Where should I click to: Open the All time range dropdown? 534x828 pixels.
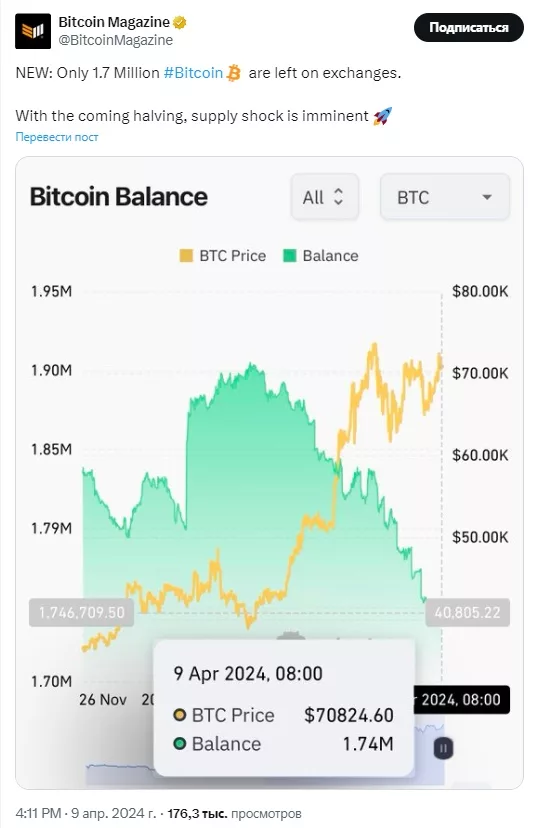click(x=325, y=197)
